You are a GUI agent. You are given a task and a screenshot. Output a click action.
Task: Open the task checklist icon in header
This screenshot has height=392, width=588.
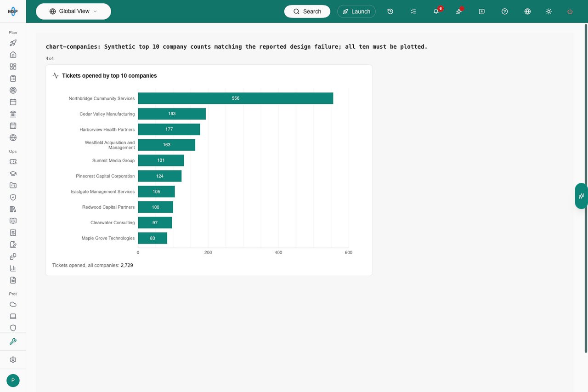[x=413, y=11]
